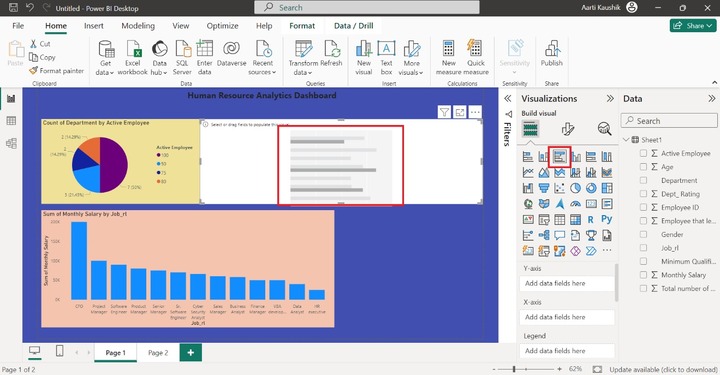Screen dimensions: 720x375
Task: Tick the Minimum Qualifi... field checkbox
Action: pyautogui.click(x=643, y=261)
